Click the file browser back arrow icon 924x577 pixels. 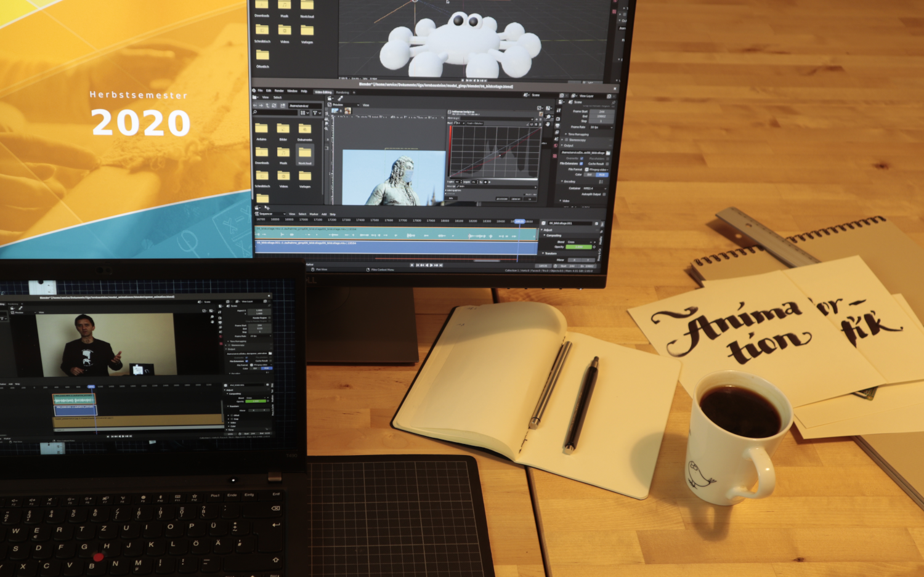[254, 105]
